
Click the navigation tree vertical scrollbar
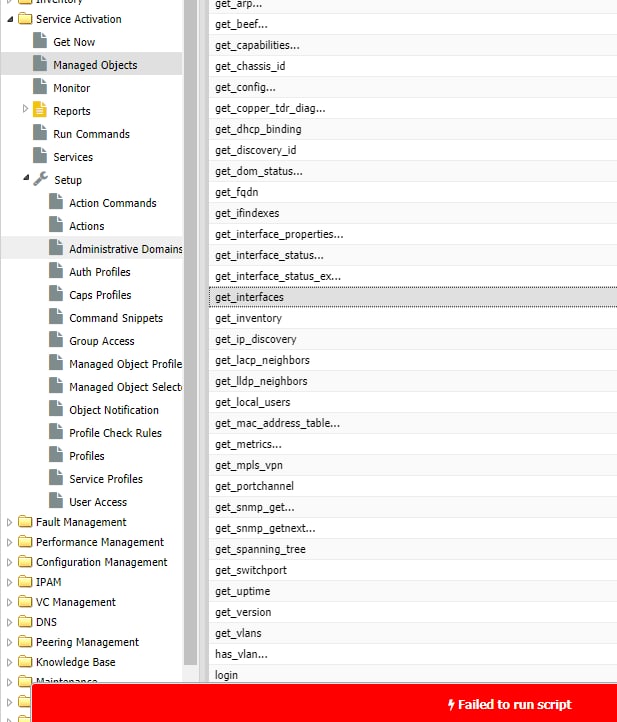[x=190, y=332]
